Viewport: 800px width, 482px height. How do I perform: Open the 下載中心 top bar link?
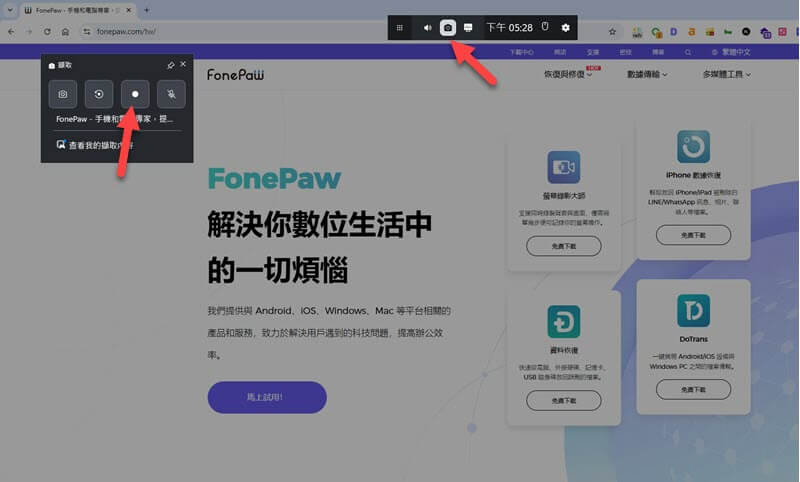(x=521, y=52)
